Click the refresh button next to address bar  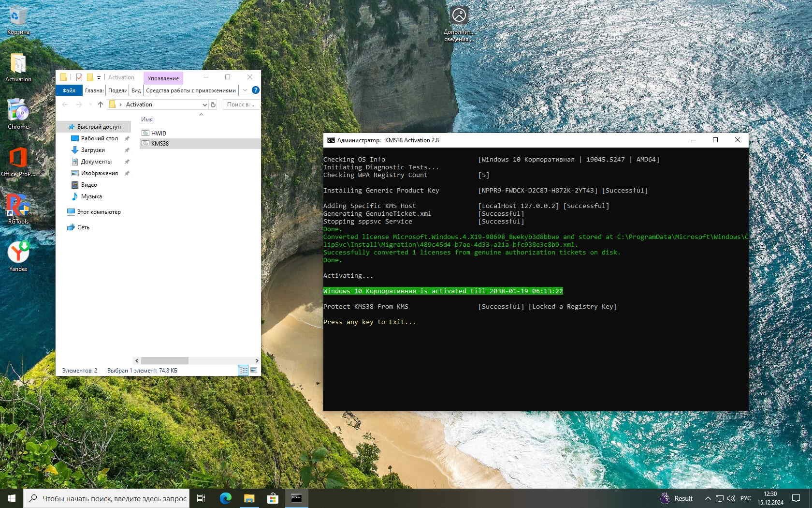(x=213, y=105)
